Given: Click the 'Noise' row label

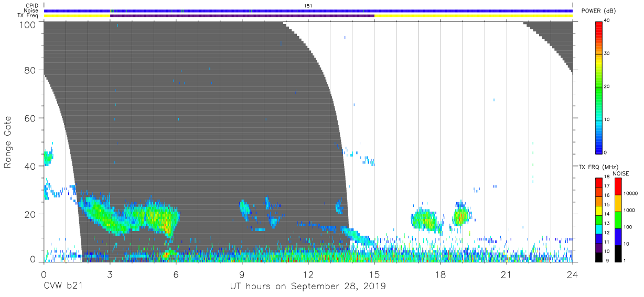Looking at the screenshot, I should (30, 10).
